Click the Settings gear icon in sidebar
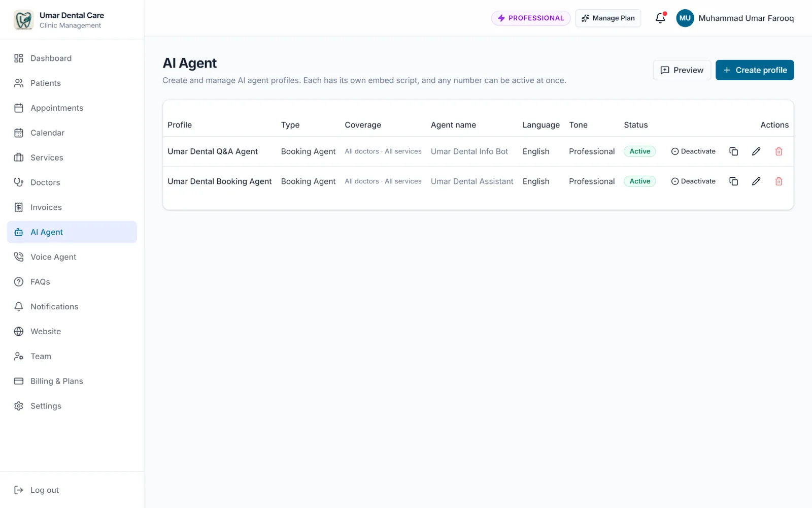Viewport: 812px width, 508px height. click(19, 406)
